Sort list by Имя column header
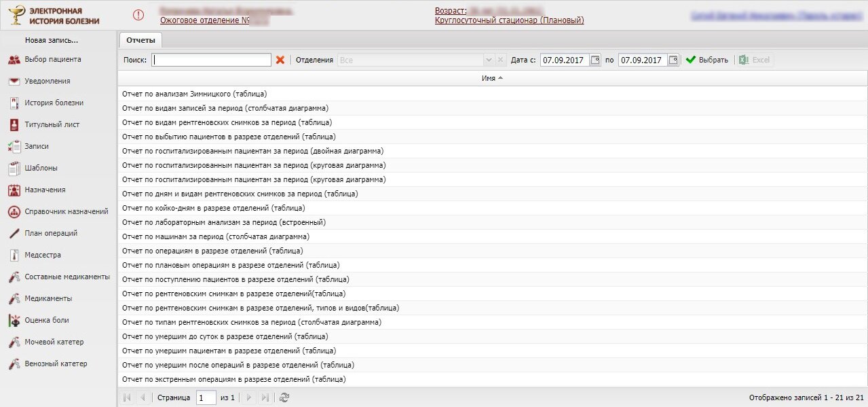 [492, 78]
